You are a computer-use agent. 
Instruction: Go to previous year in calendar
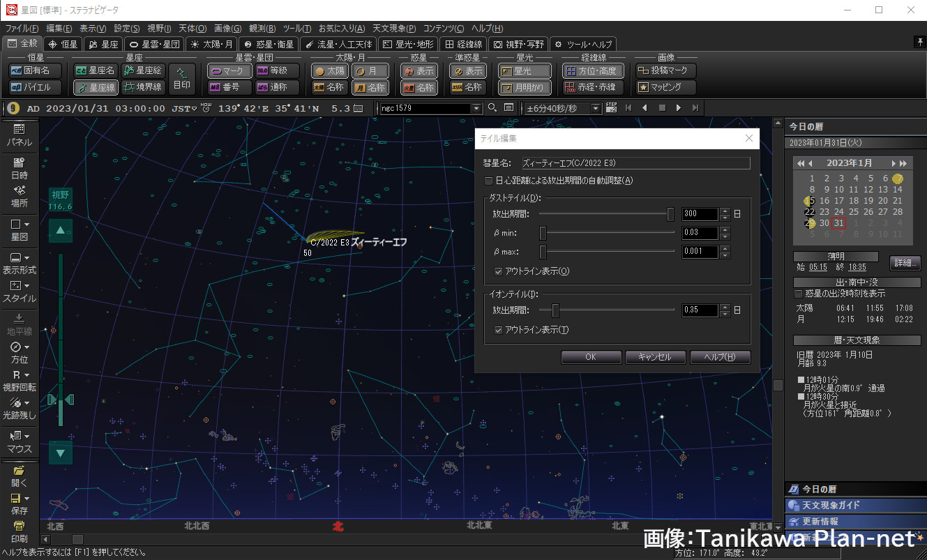point(801,163)
